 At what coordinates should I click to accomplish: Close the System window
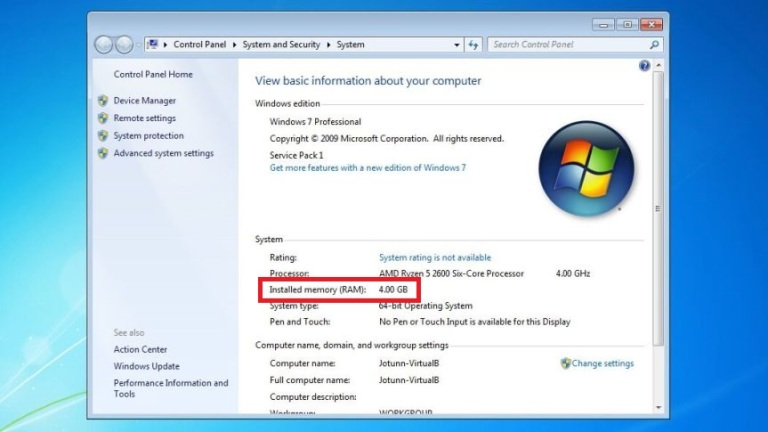651,24
